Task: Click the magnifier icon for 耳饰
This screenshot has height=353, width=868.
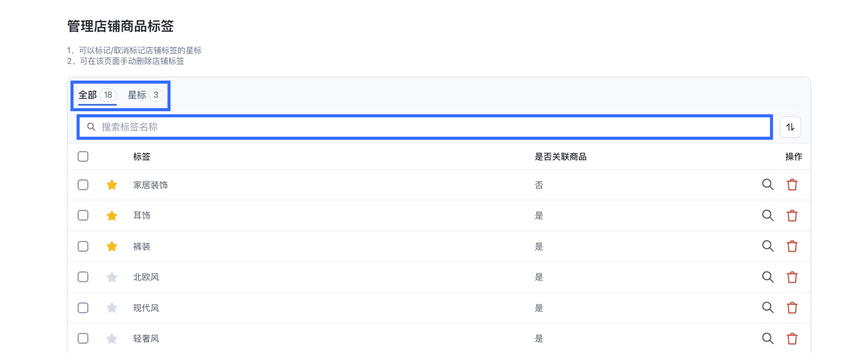Action: [x=767, y=215]
